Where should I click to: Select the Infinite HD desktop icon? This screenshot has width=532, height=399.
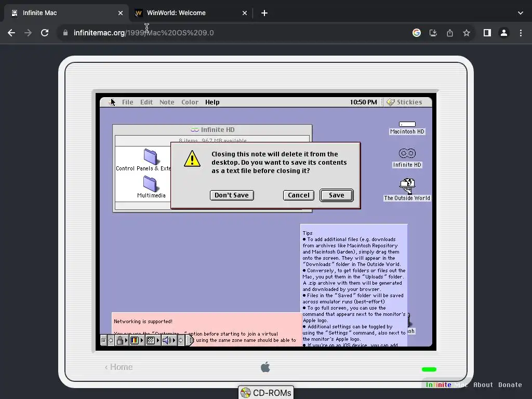pyautogui.click(x=407, y=158)
